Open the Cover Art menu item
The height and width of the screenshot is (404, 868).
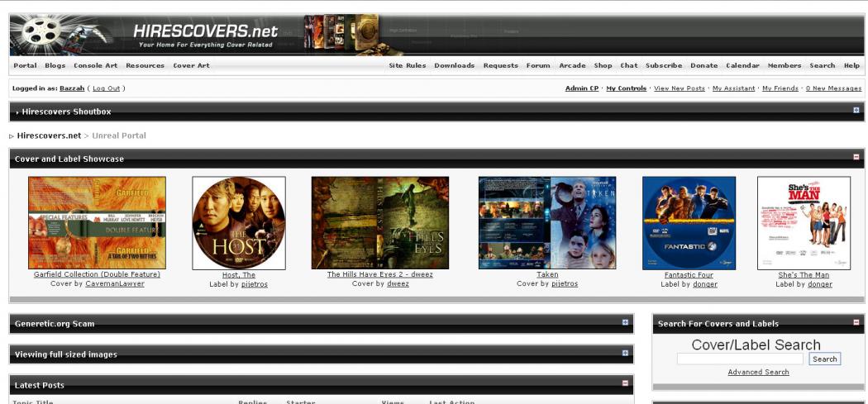click(190, 66)
